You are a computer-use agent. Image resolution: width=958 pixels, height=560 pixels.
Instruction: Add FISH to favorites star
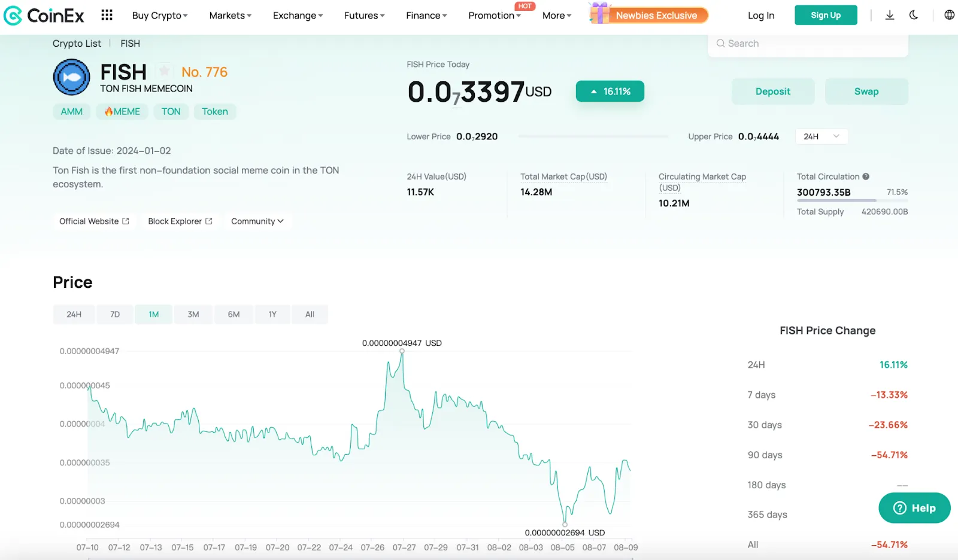tap(164, 71)
